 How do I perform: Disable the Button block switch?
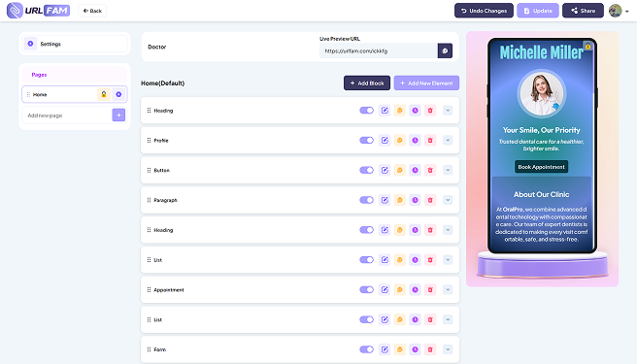[x=366, y=170]
